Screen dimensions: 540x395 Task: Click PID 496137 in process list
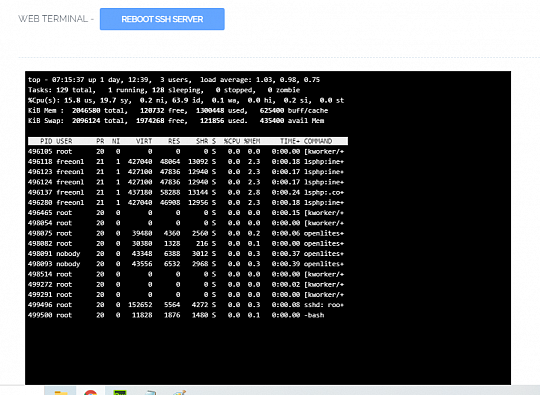[40, 192]
